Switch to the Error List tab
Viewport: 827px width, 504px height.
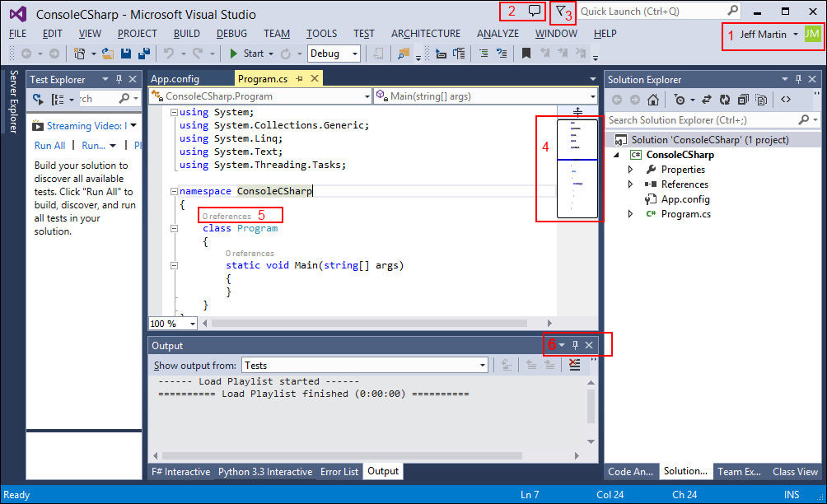pyautogui.click(x=339, y=472)
